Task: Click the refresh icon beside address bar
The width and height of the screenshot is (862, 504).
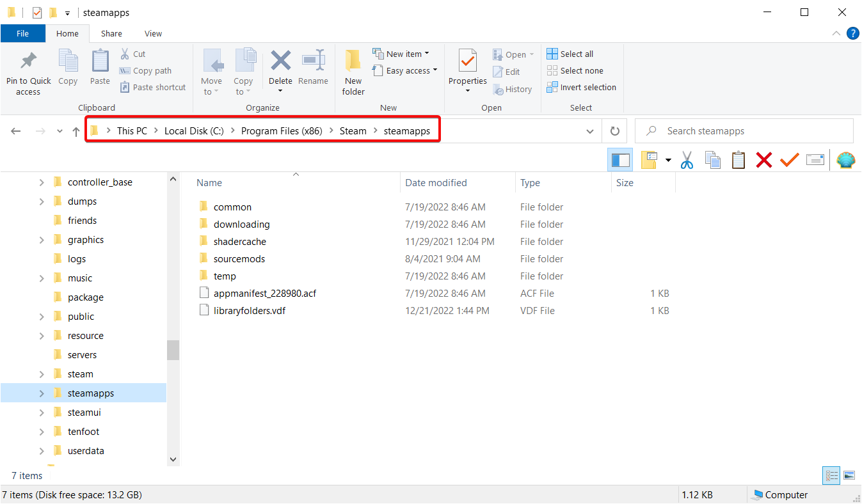Action: tap(614, 131)
